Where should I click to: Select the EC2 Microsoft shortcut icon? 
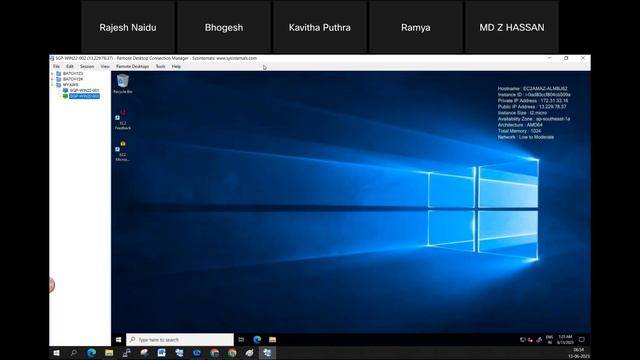click(x=123, y=151)
